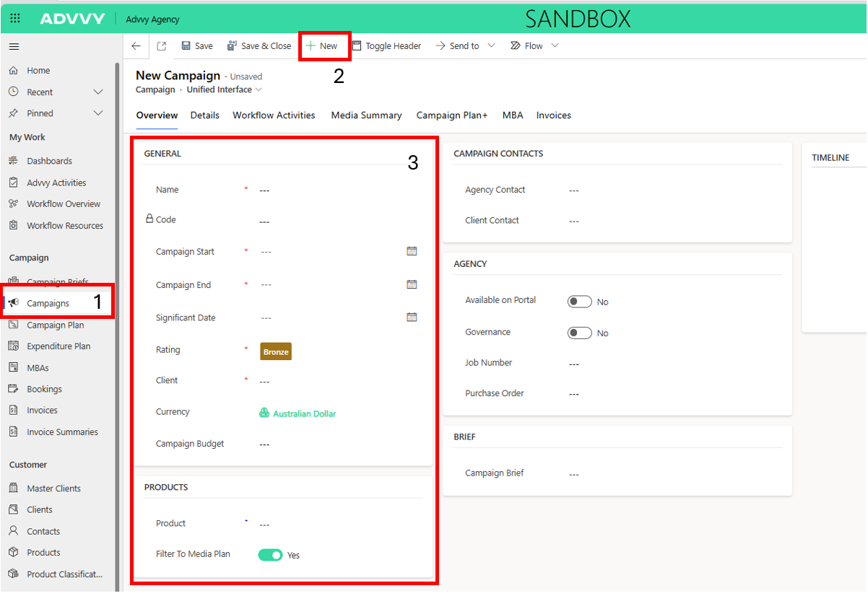Screen dimensions: 868x596
Task: Click the Home icon in sidebar
Action: (x=13, y=70)
